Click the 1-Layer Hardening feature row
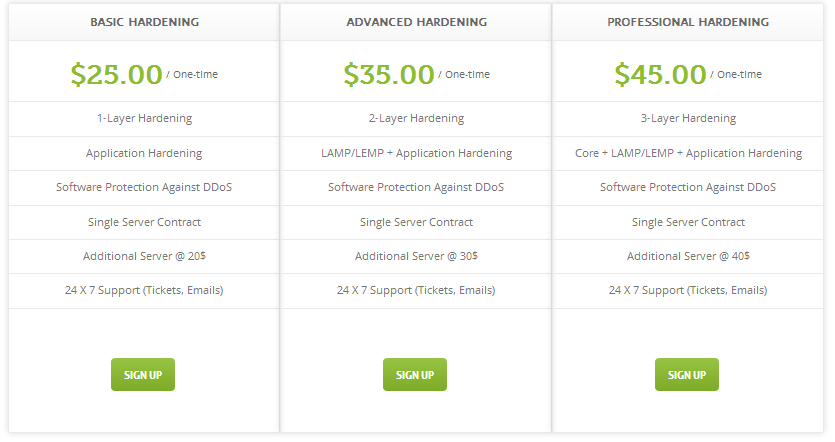Viewport: 835px width, 442px height. point(144,118)
